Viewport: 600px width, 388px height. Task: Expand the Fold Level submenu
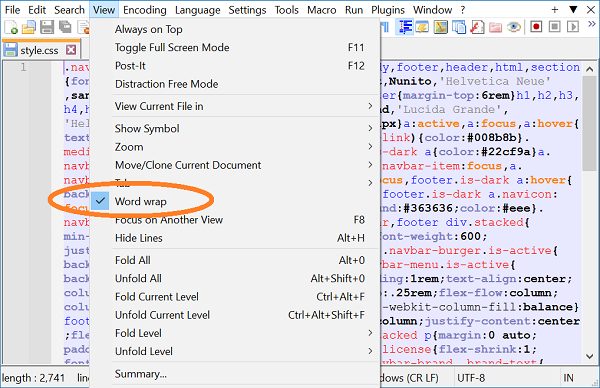pyautogui.click(x=234, y=333)
